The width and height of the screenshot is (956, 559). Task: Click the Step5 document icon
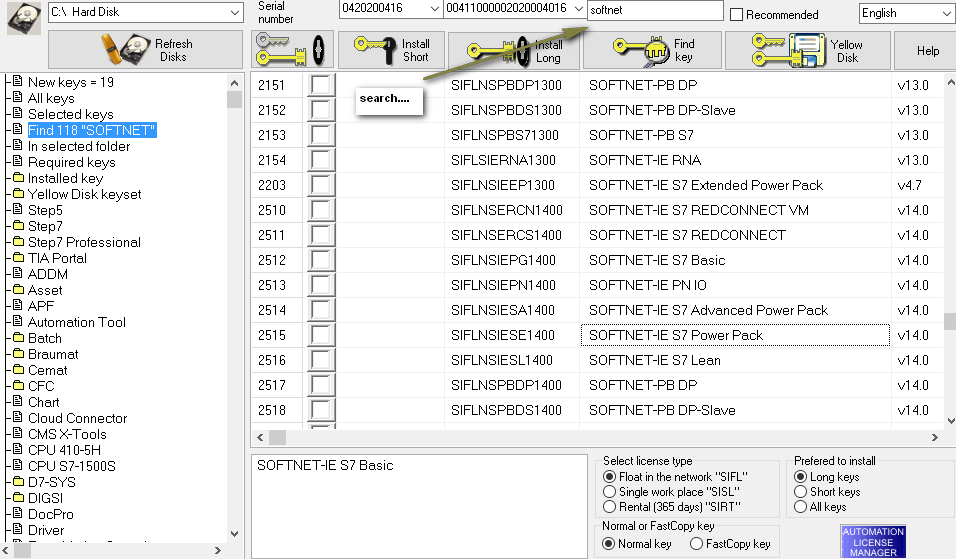18,209
